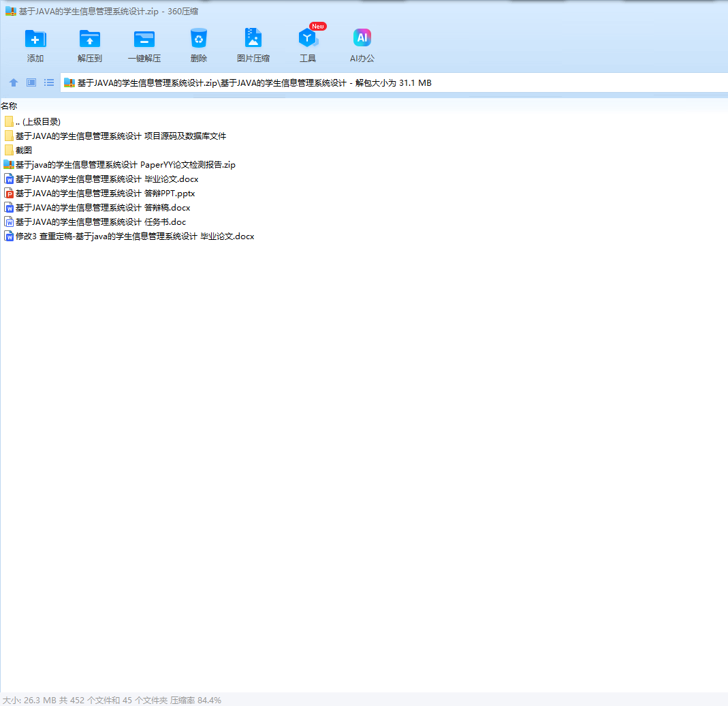Open the 图片压缩 (image compression) tool

click(x=253, y=38)
